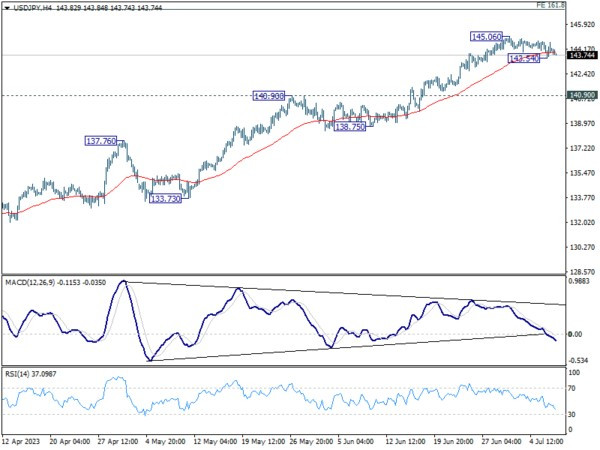The height and width of the screenshot is (450, 600).
Task: Click the 27 Apr 12:00 time label
Action: [x=118, y=441]
